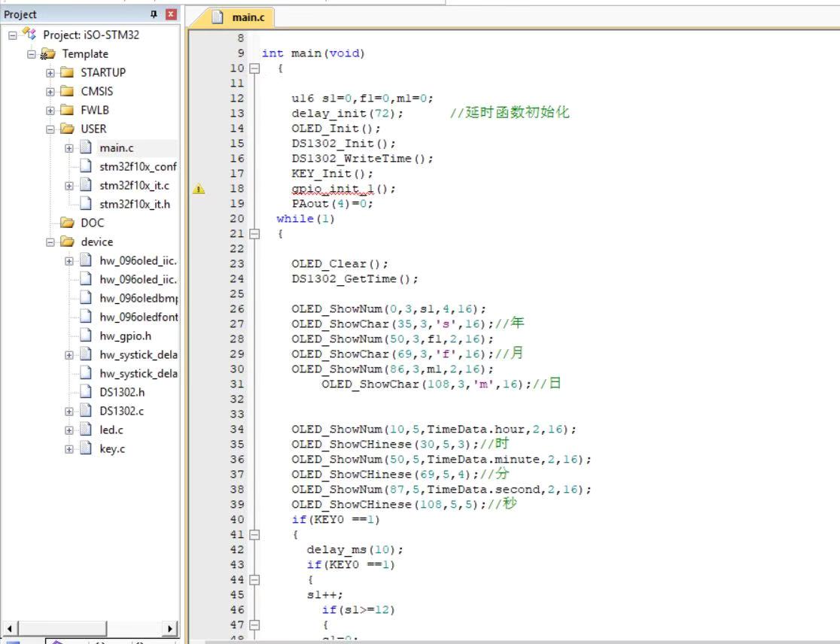Click the hw_gpio.h file icon
Viewport: 840px width, 644px height.
pyautogui.click(x=86, y=335)
